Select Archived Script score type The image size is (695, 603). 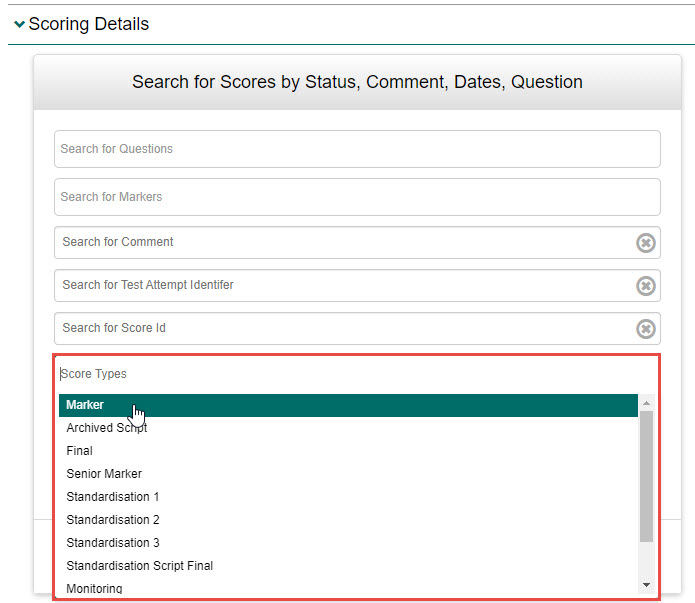click(x=106, y=428)
